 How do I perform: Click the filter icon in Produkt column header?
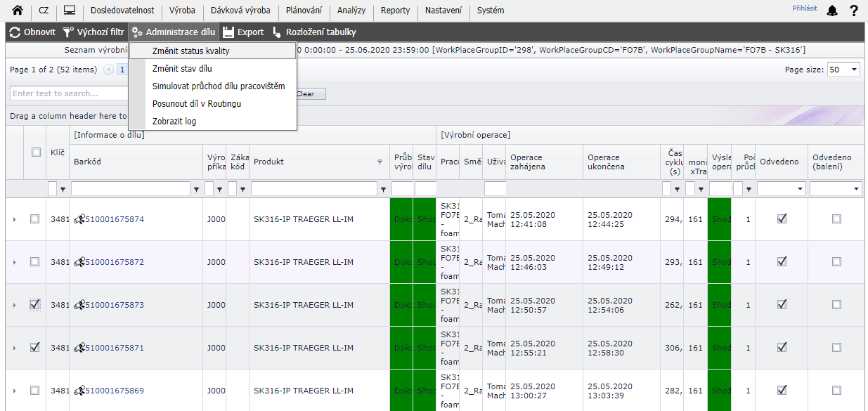click(380, 162)
